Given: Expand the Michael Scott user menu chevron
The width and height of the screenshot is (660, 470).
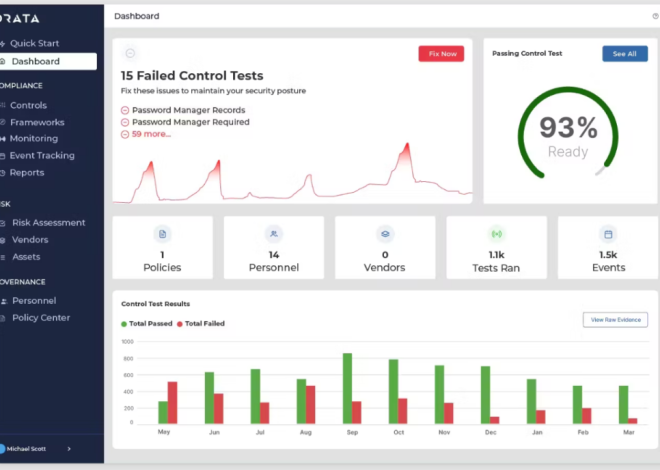Looking at the screenshot, I should tap(69, 449).
